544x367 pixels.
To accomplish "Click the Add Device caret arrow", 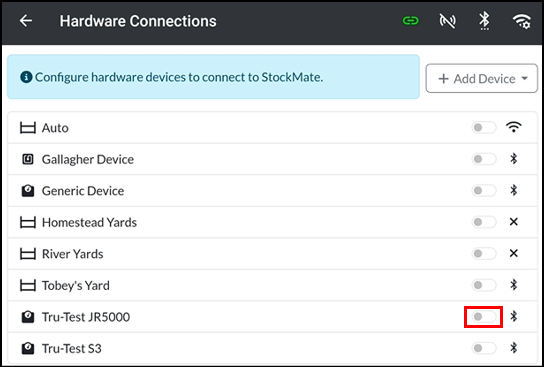I will click(x=525, y=79).
